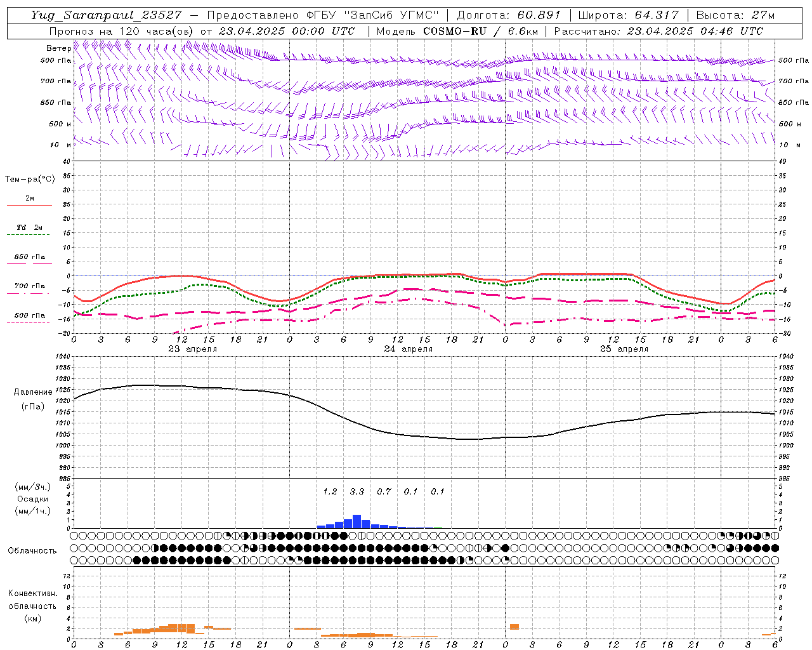Click the latitude value Широта: 64.317
Screen dimensions: 812x650
pyautogui.click(x=628, y=15)
